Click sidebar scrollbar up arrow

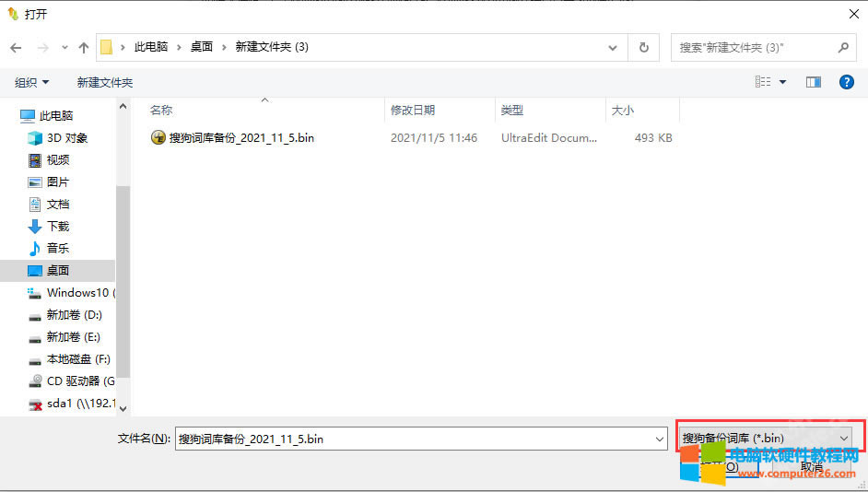pos(123,106)
